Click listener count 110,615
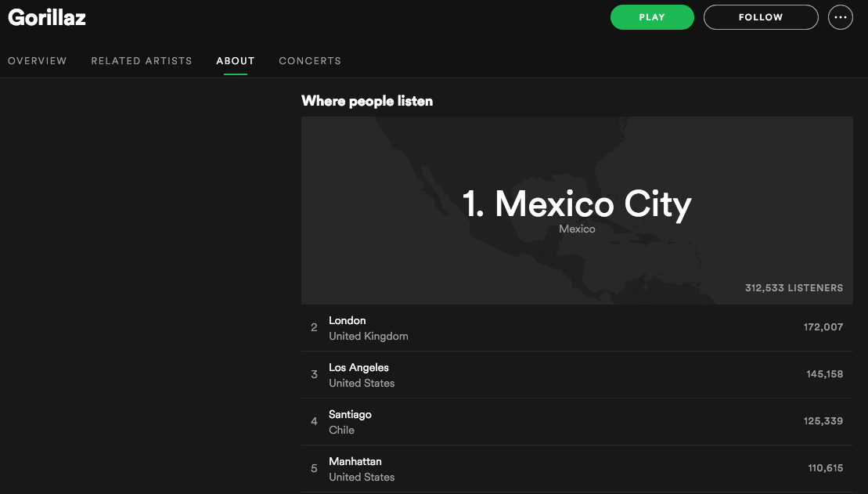This screenshot has width=868, height=494. (x=826, y=468)
